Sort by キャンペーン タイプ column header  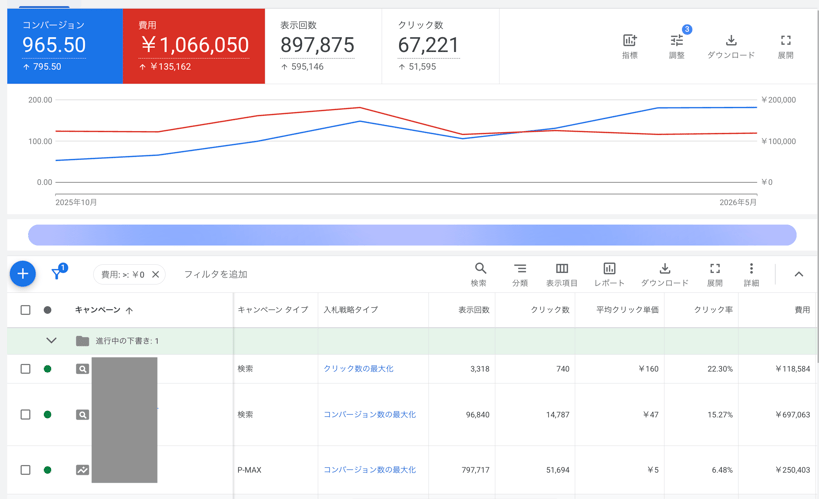pos(273,310)
